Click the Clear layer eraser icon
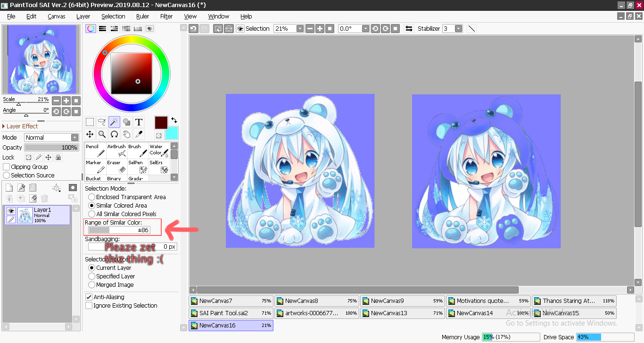This screenshot has width=644, height=343. [x=33, y=199]
